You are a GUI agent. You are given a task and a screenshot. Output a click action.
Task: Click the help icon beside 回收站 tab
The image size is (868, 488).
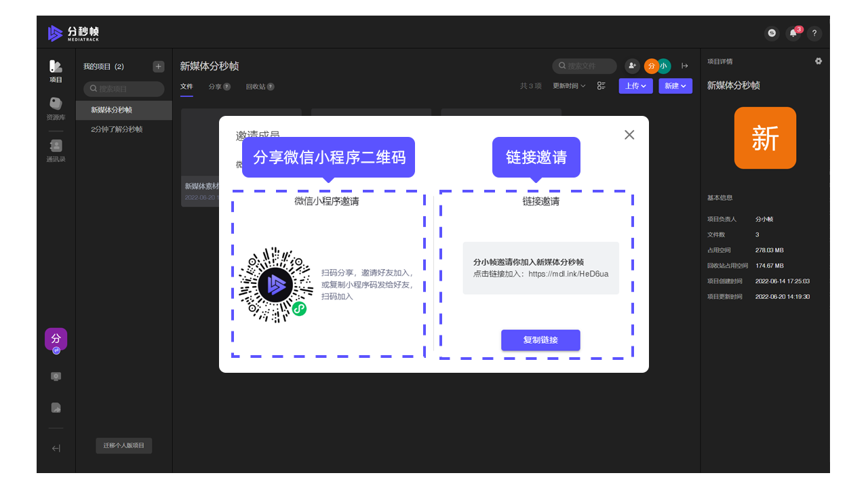point(271,87)
